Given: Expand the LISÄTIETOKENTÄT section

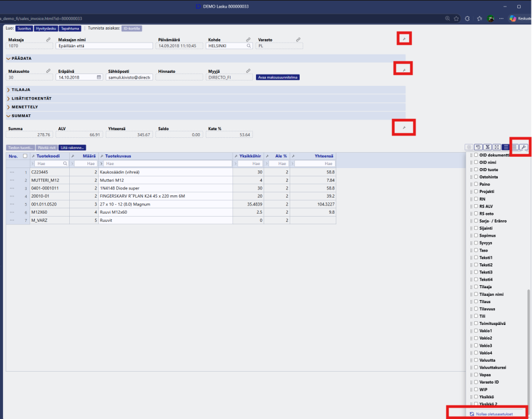Looking at the screenshot, I should 31,98.
